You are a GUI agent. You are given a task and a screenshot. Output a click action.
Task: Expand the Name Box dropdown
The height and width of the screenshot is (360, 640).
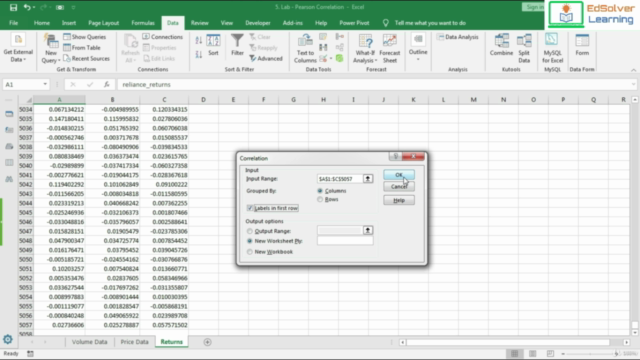click(45, 84)
